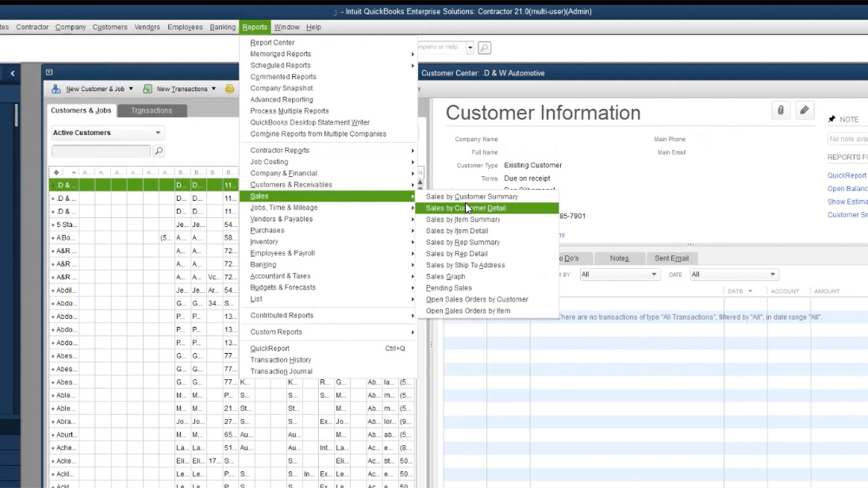The height and width of the screenshot is (488, 868).
Task: Click the pin icon beside NOTE
Action: 831,119
